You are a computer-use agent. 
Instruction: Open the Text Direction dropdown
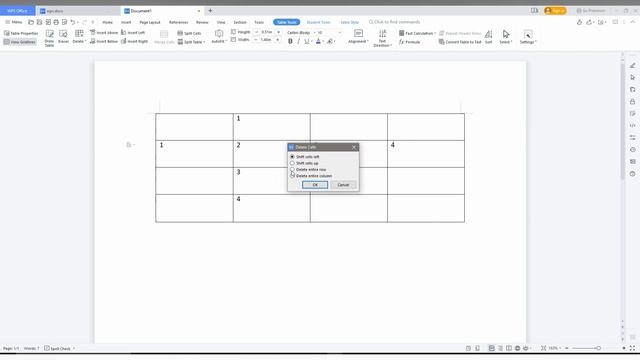382,38
